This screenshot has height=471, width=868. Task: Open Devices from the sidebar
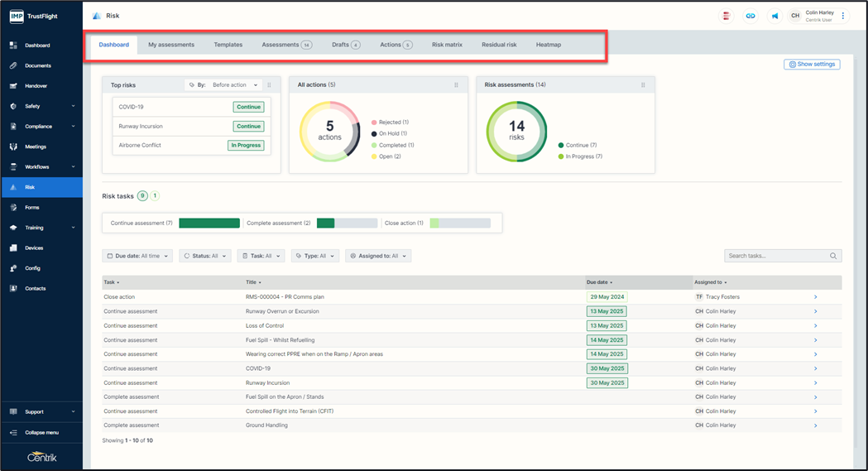(13, 248)
